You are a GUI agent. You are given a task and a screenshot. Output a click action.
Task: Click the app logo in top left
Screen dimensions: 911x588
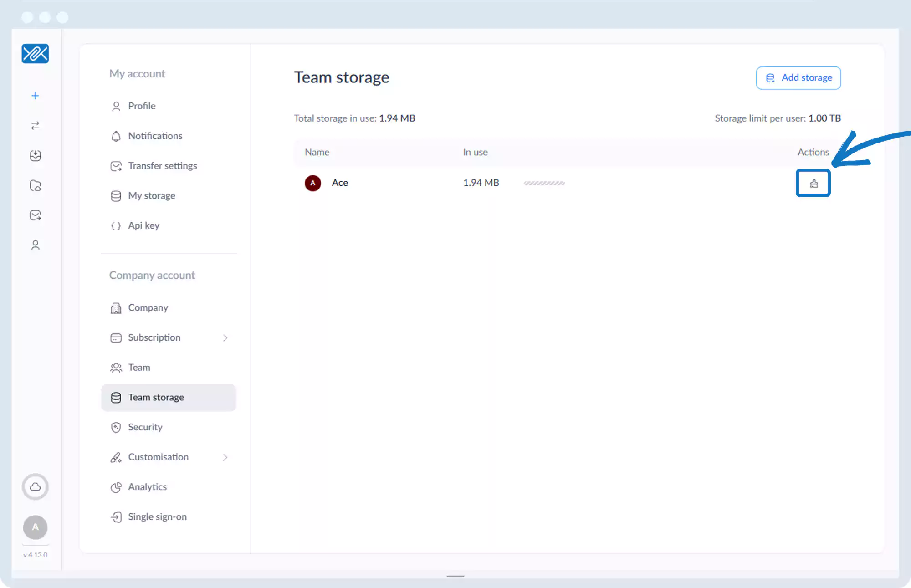pos(35,54)
